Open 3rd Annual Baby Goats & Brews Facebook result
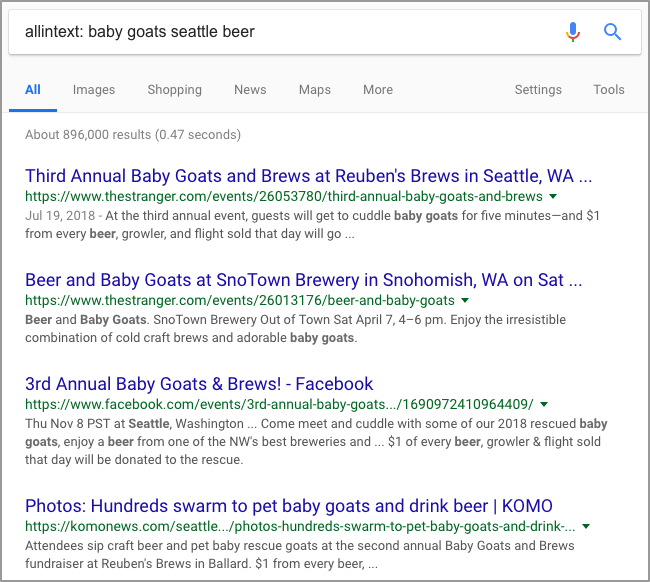This screenshot has height=582, width=650. pos(199,384)
